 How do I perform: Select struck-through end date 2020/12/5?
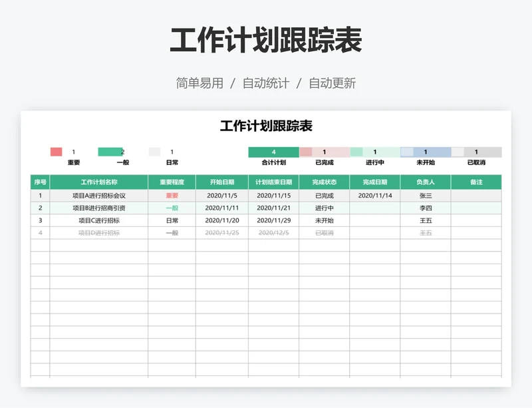273,233
